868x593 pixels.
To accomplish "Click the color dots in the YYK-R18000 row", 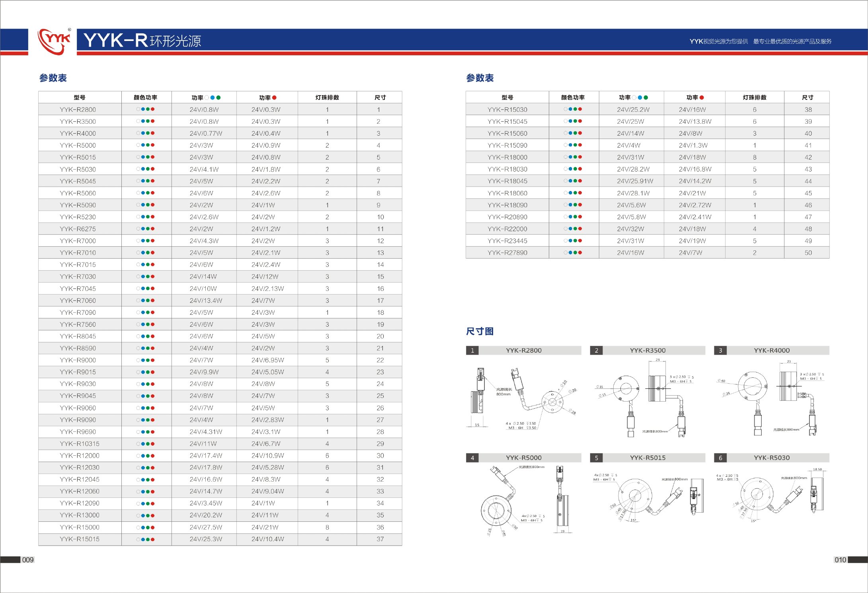I will (x=573, y=157).
